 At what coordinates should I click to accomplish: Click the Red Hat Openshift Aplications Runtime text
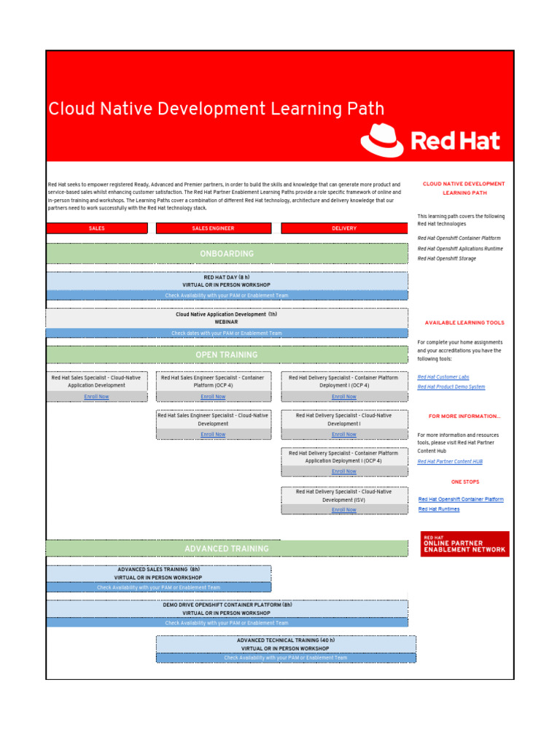pos(460,249)
